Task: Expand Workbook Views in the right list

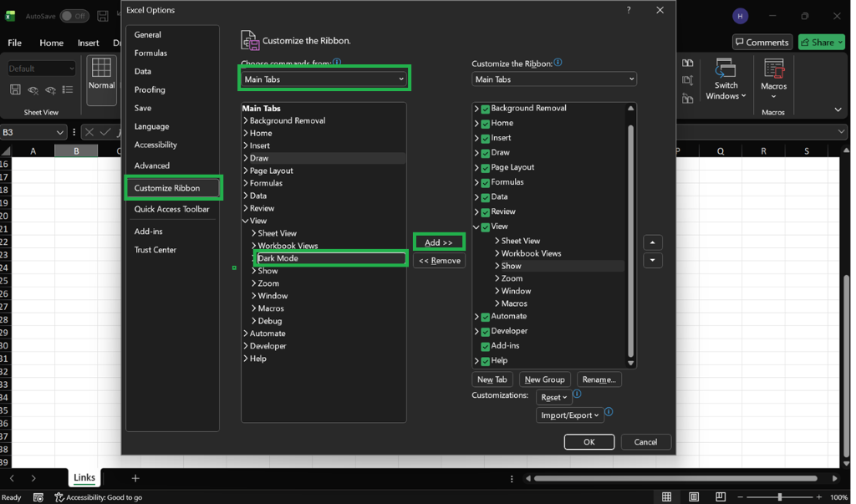Action: point(497,253)
